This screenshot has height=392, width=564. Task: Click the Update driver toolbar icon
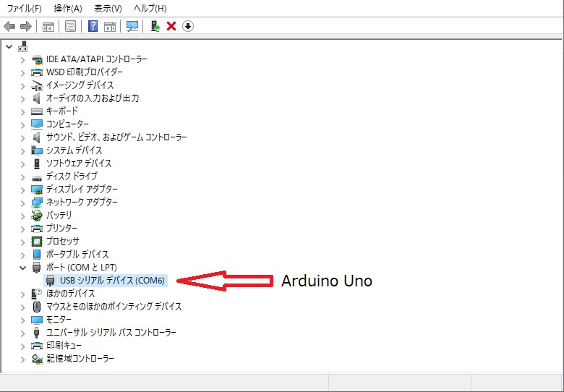click(x=155, y=26)
